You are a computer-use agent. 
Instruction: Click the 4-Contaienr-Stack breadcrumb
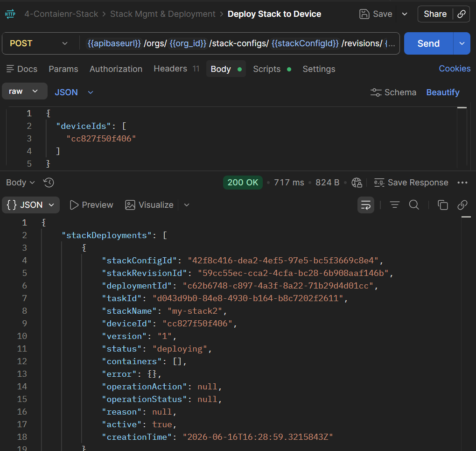pyautogui.click(x=61, y=14)
